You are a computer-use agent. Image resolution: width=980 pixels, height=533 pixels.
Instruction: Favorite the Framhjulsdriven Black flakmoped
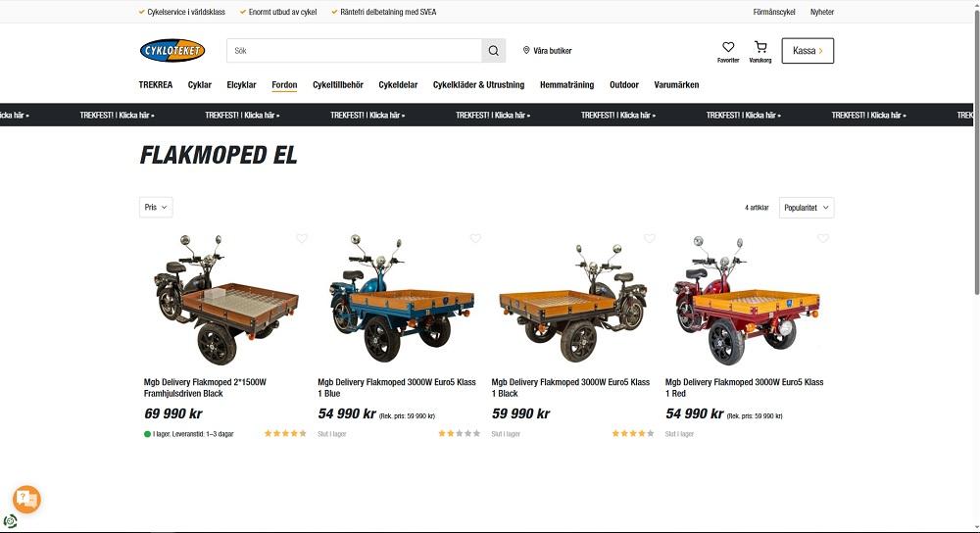[301, 238]
